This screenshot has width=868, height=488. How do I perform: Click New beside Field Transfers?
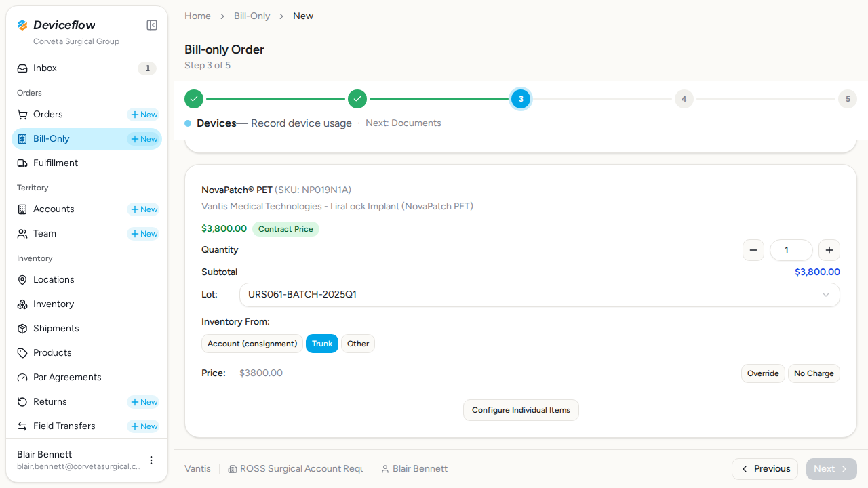pos(144,426)
